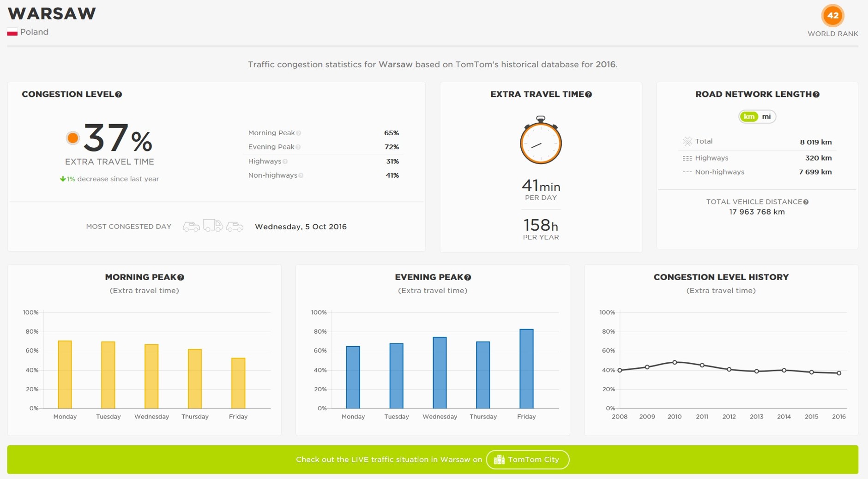Click the Friday bar in Evening Peak chart
The width and height of the screenshot is (868, 479).
[x=526, y=369]
